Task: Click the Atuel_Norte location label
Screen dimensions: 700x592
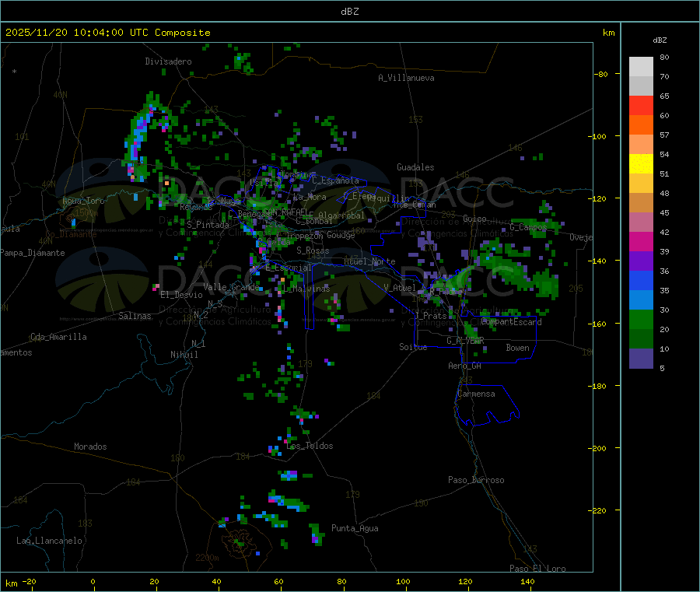Action: click(369, 261)
